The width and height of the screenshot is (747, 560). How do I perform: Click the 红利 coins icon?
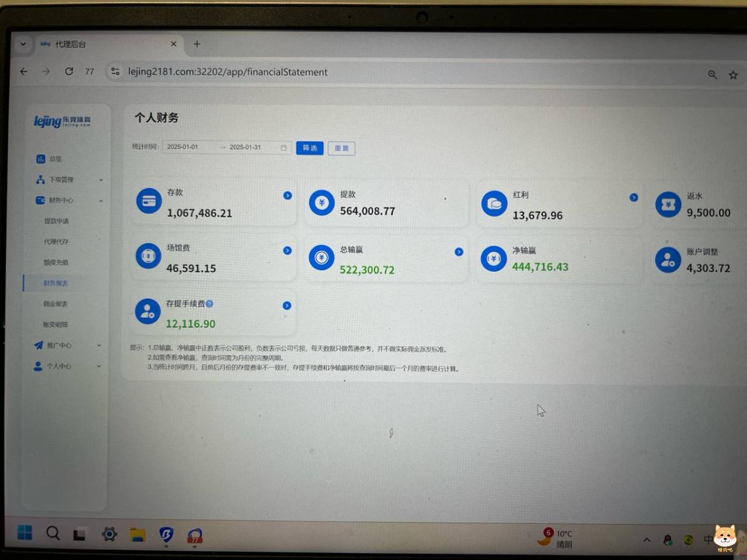click(x=494, y=203)
